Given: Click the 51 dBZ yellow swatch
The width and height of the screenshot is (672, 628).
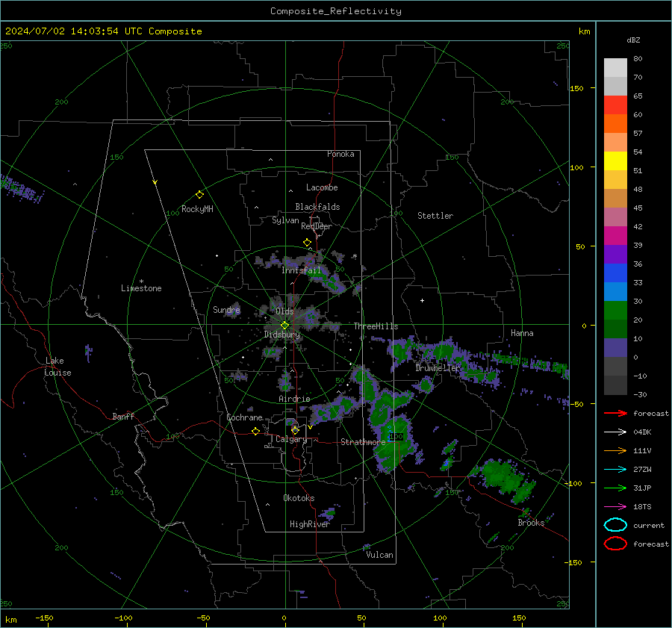Looking at the screenshot, I should pyautogui.click(x=615, y=161).
